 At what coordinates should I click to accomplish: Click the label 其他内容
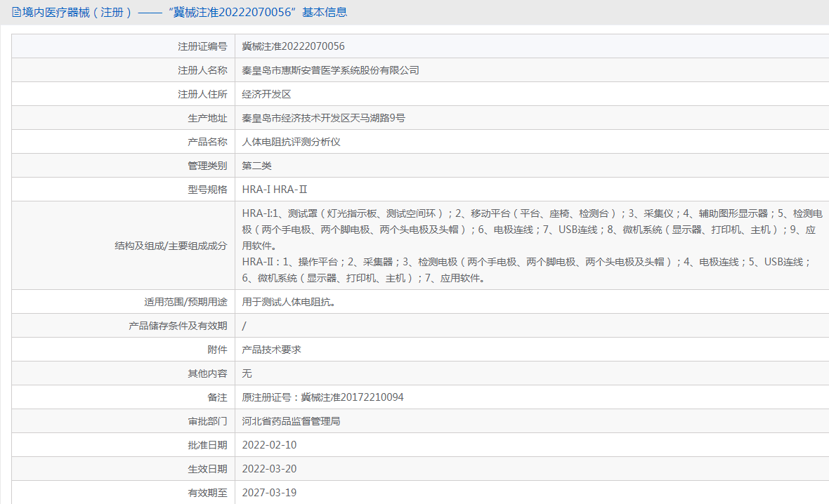(x=207, y=373)
